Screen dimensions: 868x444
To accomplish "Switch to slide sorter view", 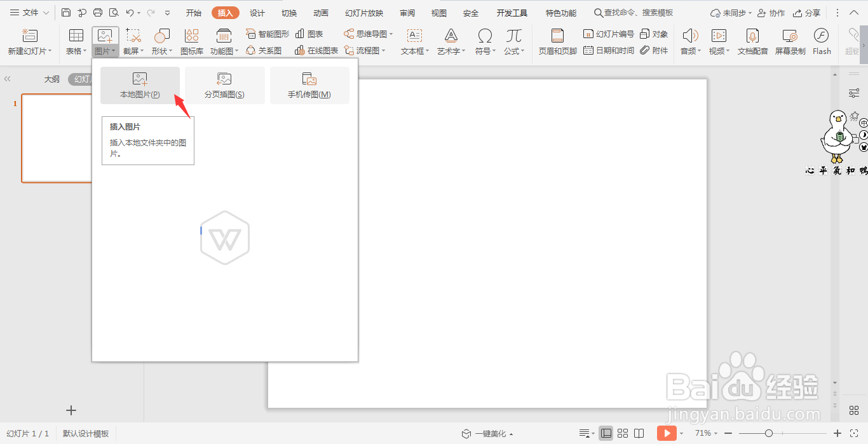I will (623, 433).
